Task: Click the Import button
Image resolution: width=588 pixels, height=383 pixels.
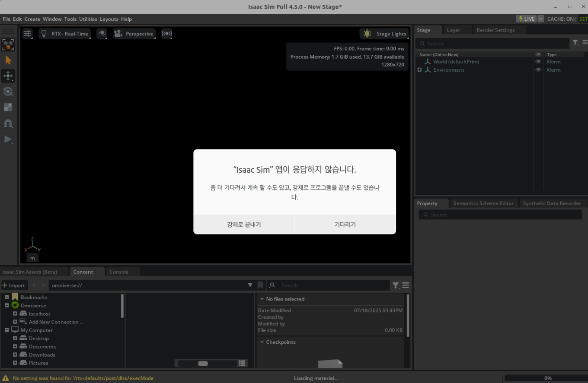Action: 14,285
